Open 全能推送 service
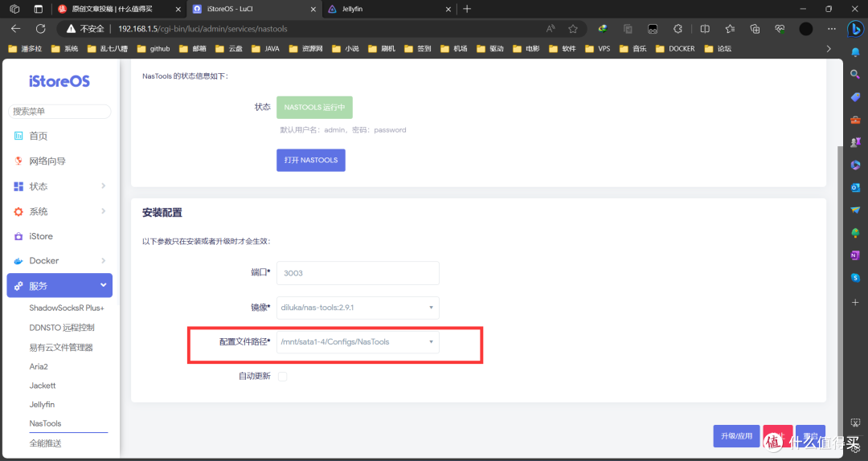 (45, 443)
